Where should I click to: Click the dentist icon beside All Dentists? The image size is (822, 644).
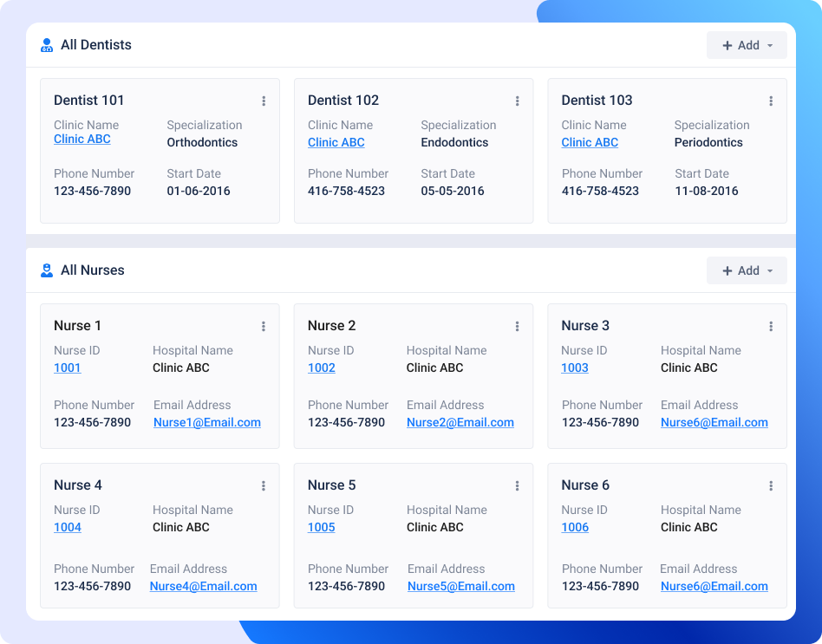[47, 45]
